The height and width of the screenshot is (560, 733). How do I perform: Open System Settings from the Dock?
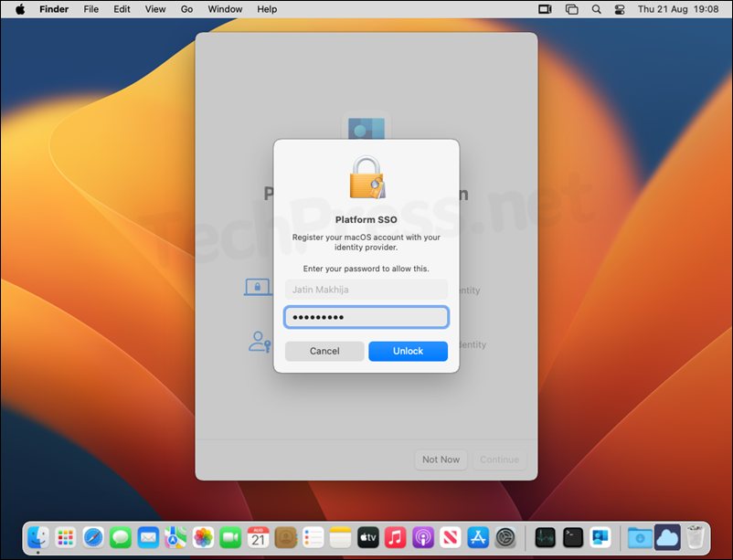tap(505, 537)
